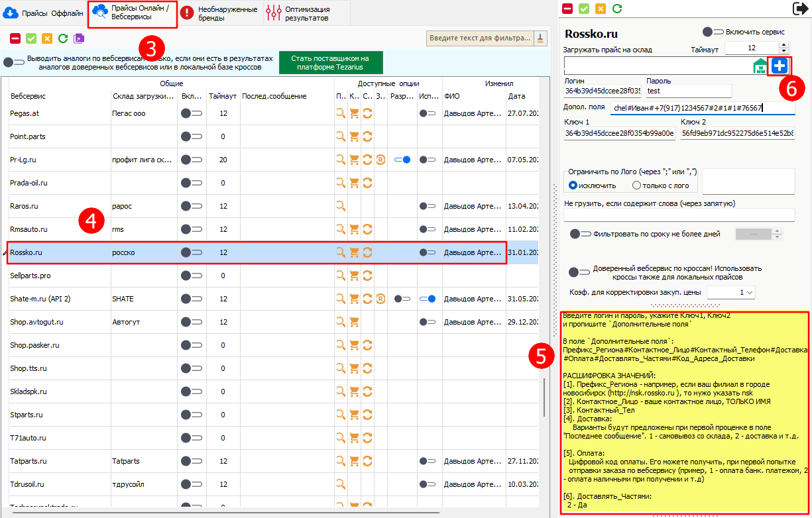Select the 'только с лого' radio button
812x518 pixels.
pyautogui.click(x=636, y=185)
